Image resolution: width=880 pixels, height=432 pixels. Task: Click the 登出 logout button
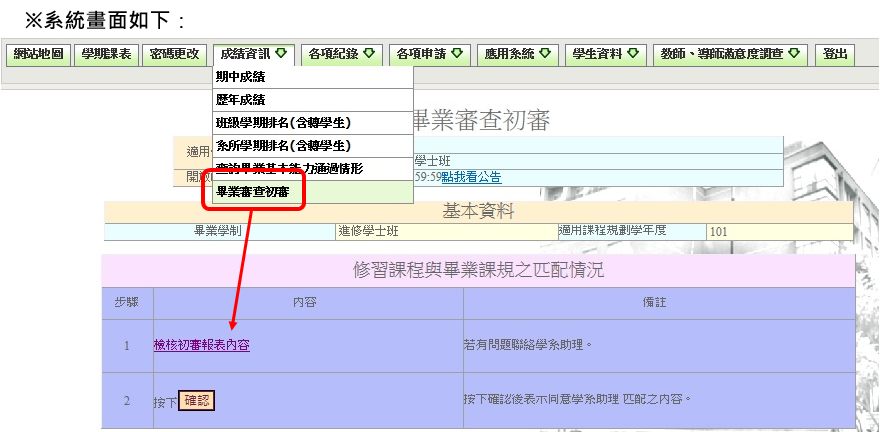(834, 55)
